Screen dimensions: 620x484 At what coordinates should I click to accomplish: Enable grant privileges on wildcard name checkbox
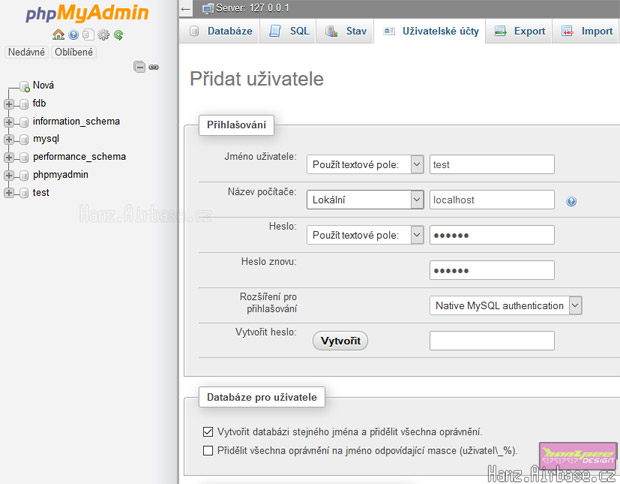pos(208,450)
